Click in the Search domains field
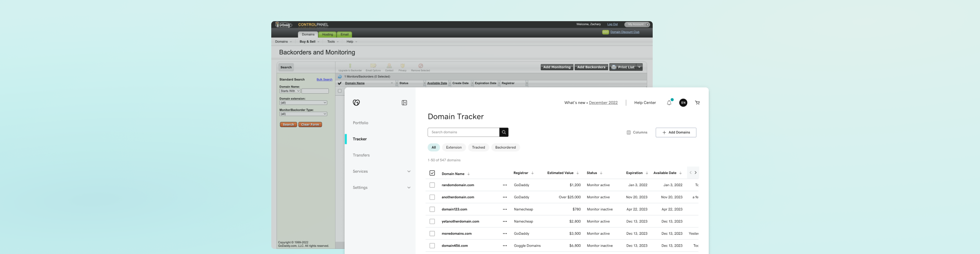This screenshot has width=980, height=254. tap(463, 132)
